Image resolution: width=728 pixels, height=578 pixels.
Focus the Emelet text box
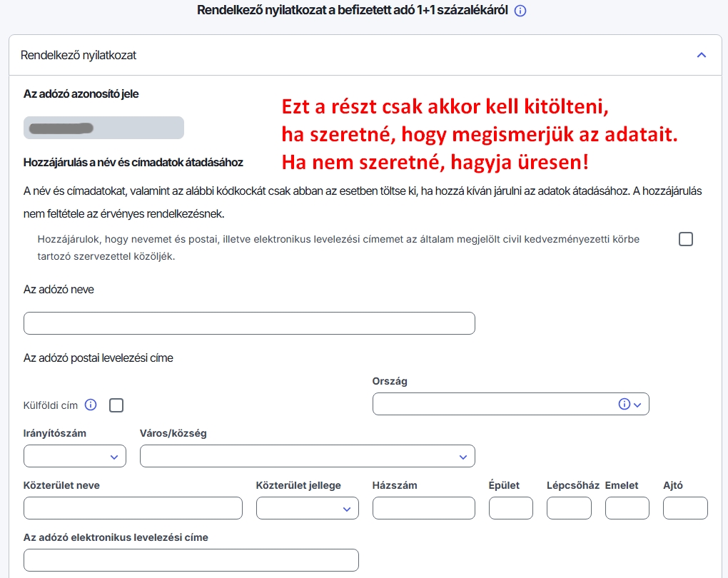[627, 508]
